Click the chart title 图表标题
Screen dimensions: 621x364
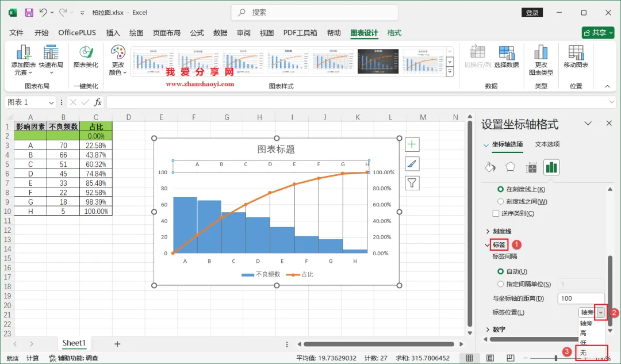(276, 150)
